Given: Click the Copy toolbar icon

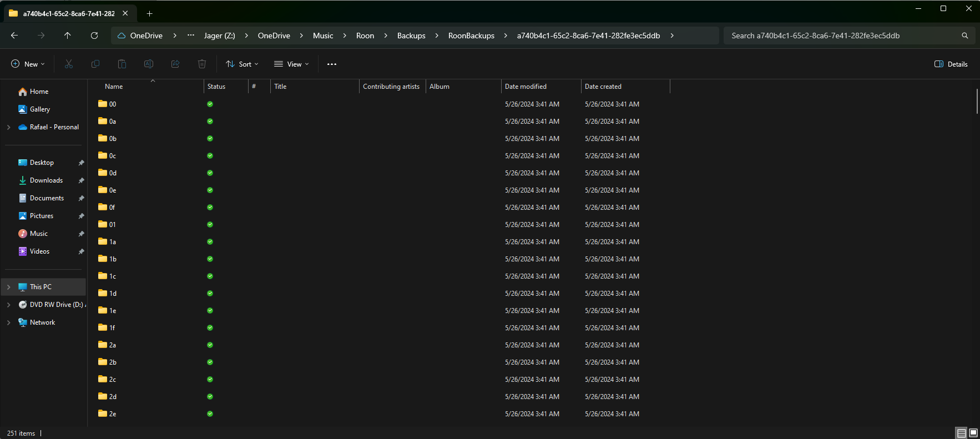Looking at the screenshot, I should tap(95, 64).
